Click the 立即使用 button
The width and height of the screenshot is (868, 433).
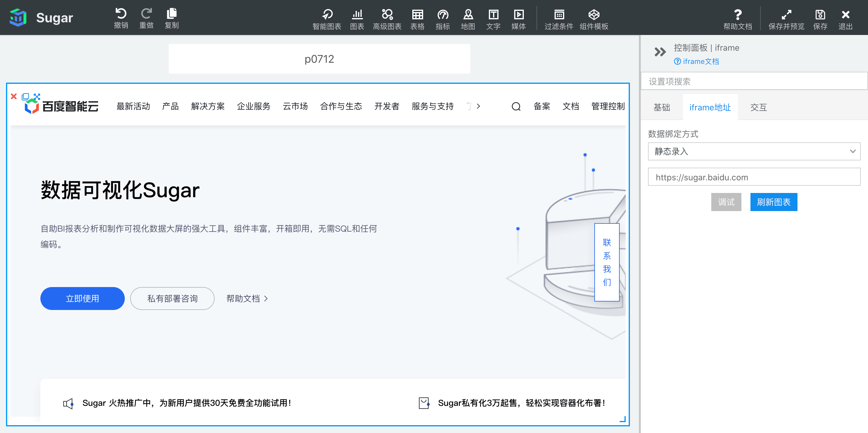(x=82, y=299)
